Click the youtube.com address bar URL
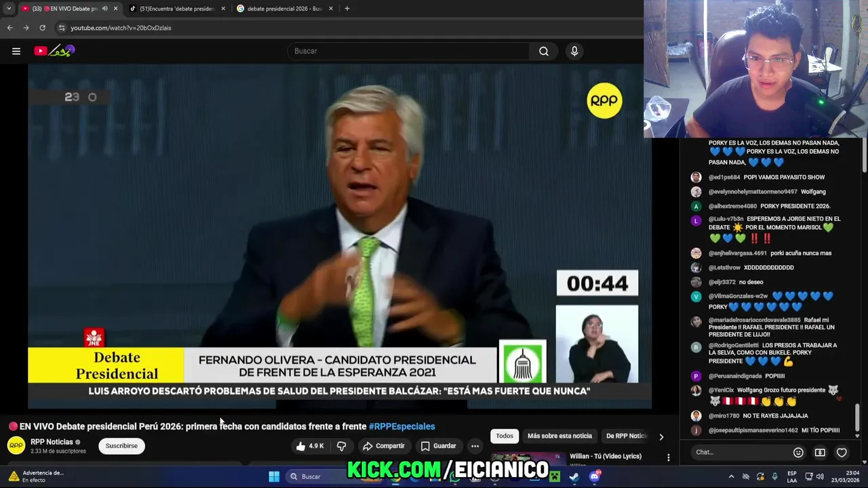This screenshot has width=868, height=488. pos(121,28)
